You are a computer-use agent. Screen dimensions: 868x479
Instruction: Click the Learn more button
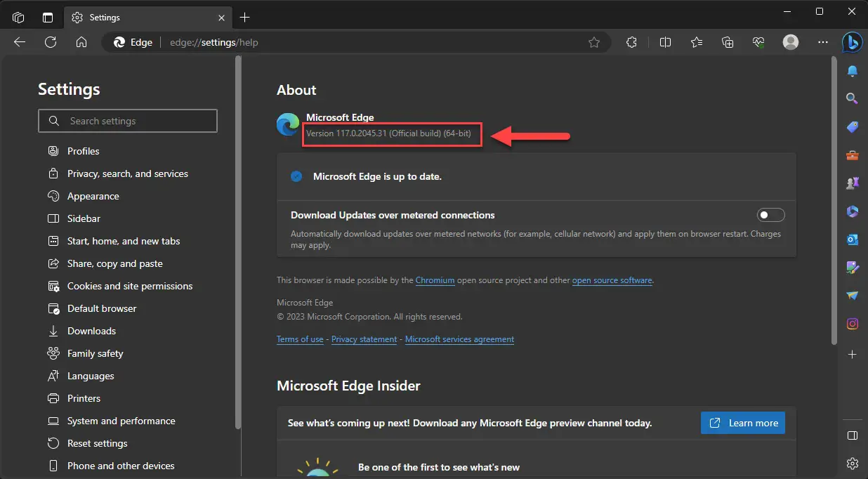743,423
